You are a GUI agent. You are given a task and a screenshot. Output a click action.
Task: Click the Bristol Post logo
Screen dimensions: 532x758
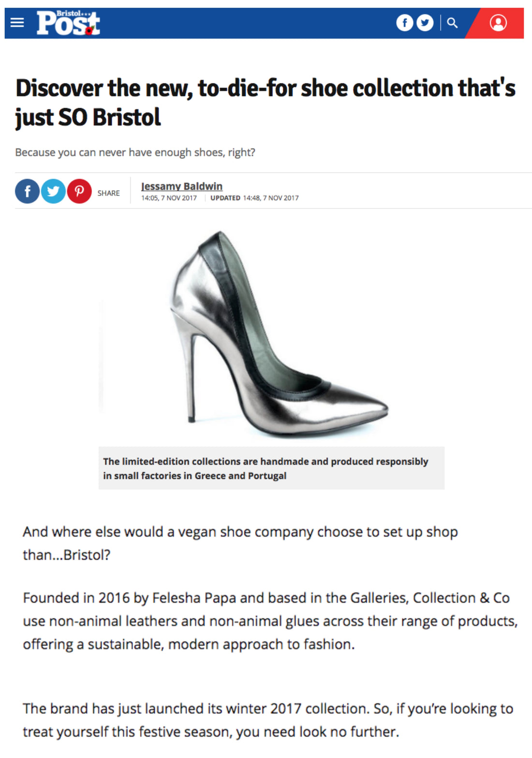pyautogui.click(x=68, y=23)
